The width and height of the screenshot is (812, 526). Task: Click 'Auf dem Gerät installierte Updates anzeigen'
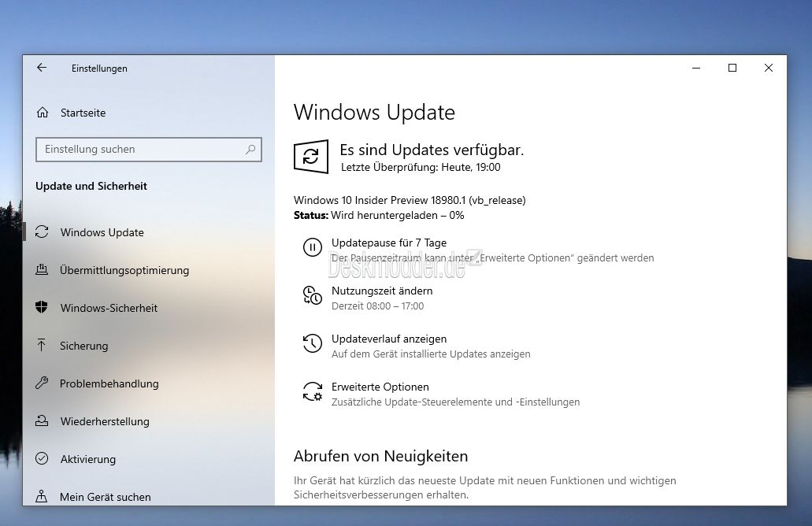[431, 354]
